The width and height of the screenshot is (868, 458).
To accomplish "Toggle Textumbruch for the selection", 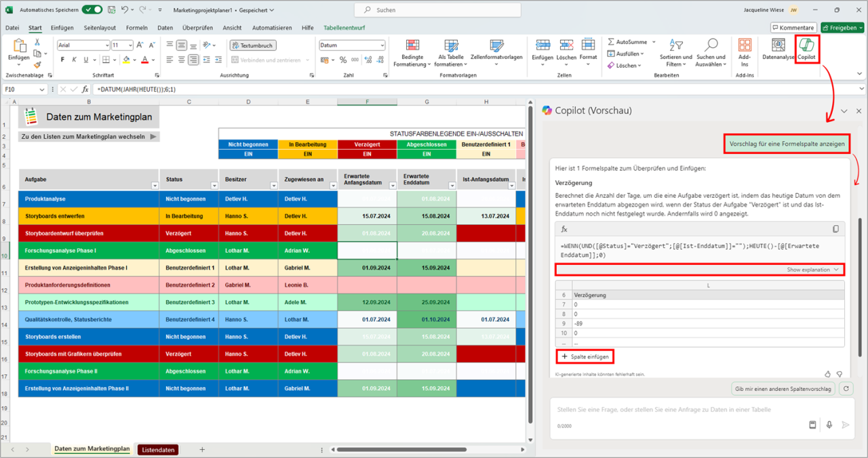I will point(252,45).
